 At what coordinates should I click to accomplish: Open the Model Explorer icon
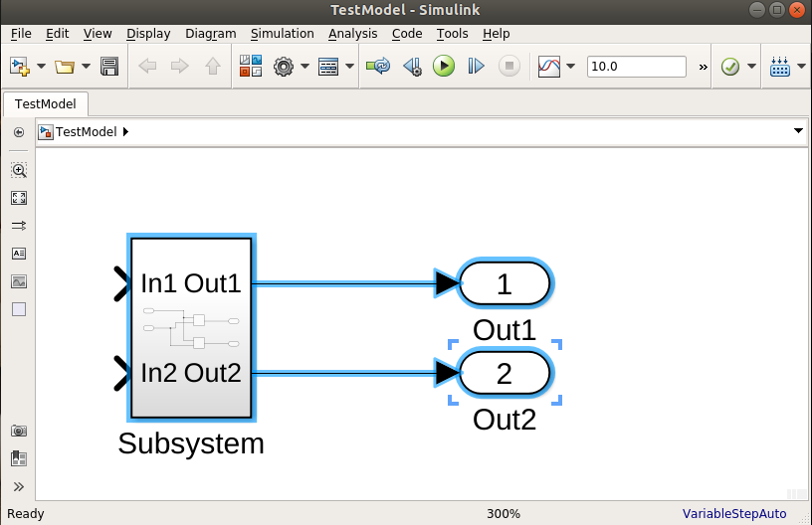click(x=328, y=67)
